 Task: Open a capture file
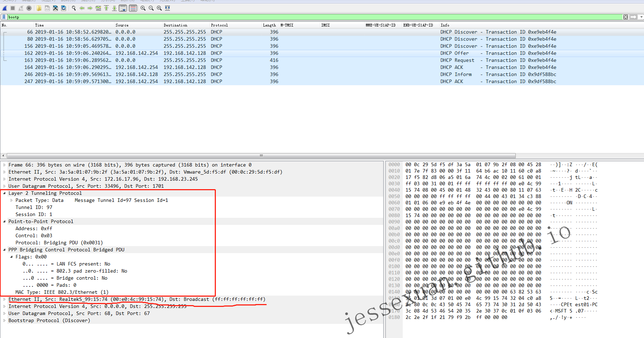click(x=39, y=8)
